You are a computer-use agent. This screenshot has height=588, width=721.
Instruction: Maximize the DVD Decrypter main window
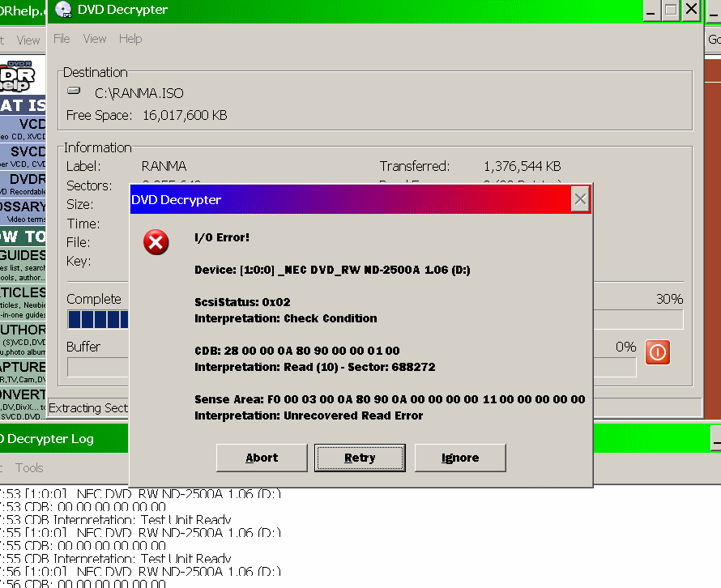click(671, 10)
